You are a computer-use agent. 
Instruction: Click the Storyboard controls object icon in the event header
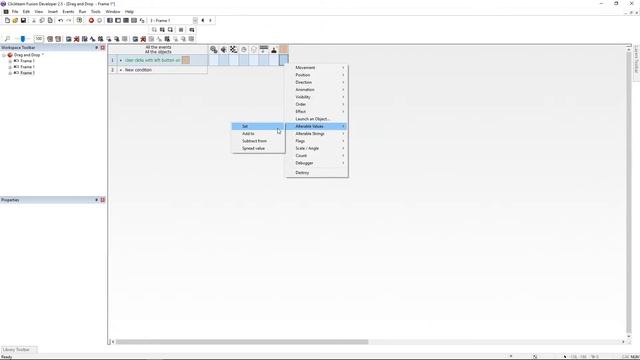coord(233,49)
